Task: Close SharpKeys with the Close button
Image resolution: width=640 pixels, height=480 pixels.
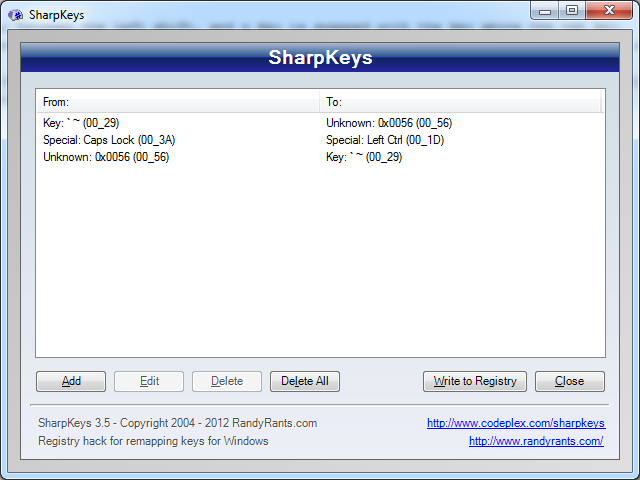Action: [x=570, y=381]
